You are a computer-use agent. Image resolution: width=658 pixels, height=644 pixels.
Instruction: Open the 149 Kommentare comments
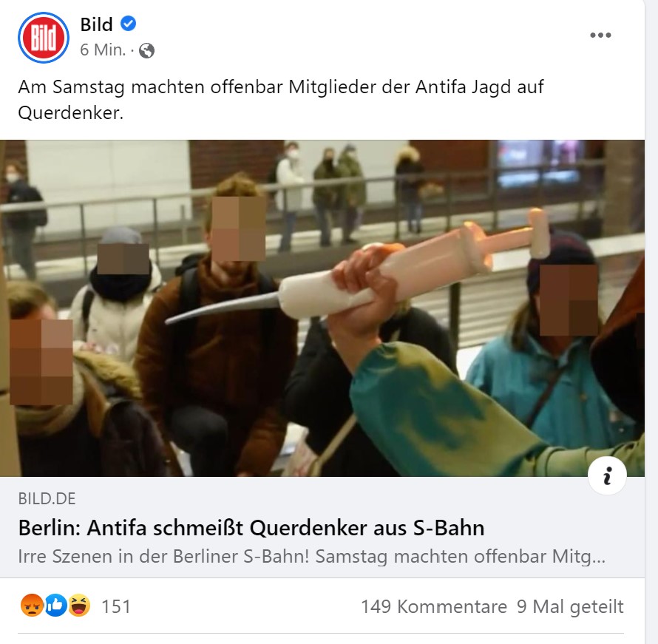tap(434, 606)
